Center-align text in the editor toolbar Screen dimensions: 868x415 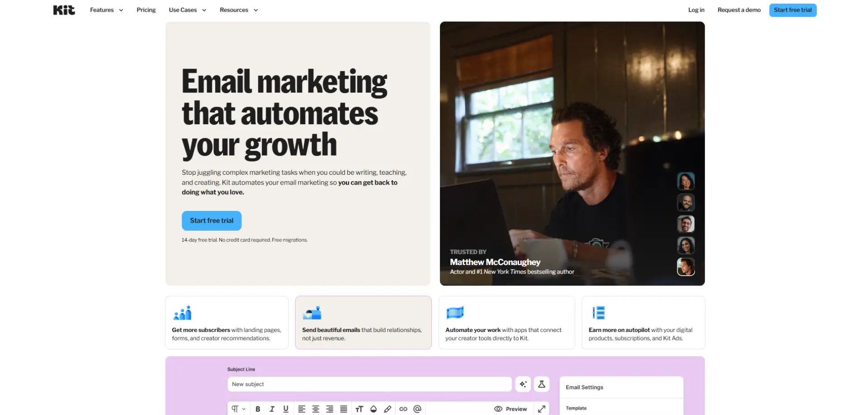[x=316, y=409]
